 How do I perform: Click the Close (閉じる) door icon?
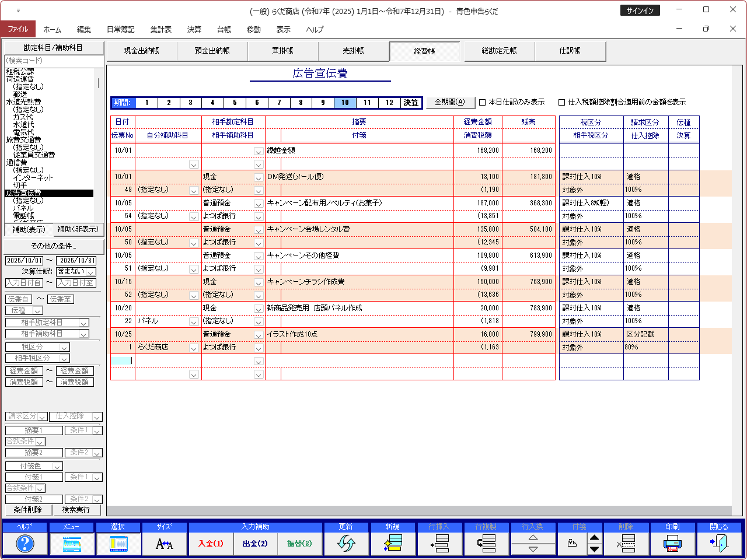(x=719, y=544)
